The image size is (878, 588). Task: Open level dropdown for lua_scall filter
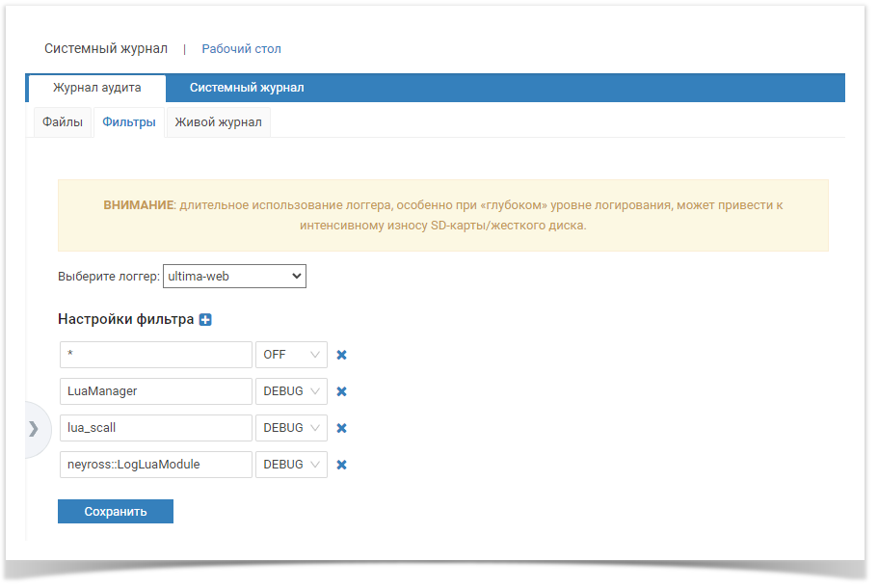[x=291, y=428]
